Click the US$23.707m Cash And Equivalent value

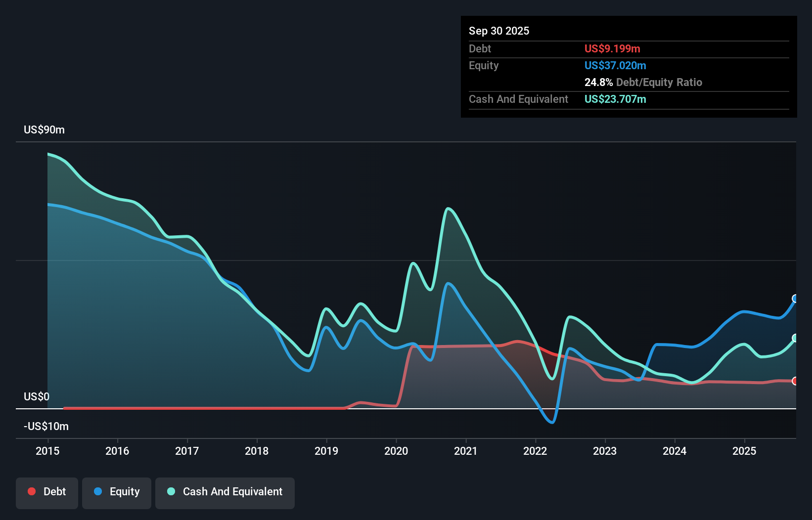615,99
